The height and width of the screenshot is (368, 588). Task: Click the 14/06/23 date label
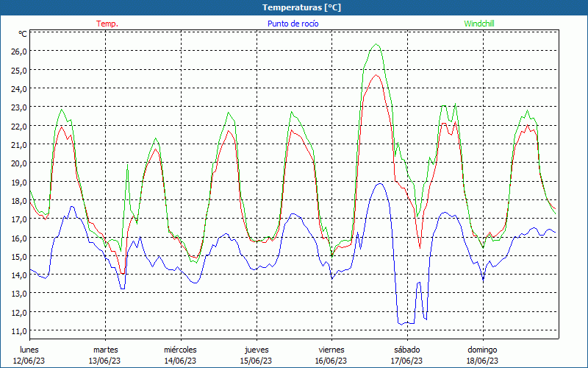180,361
